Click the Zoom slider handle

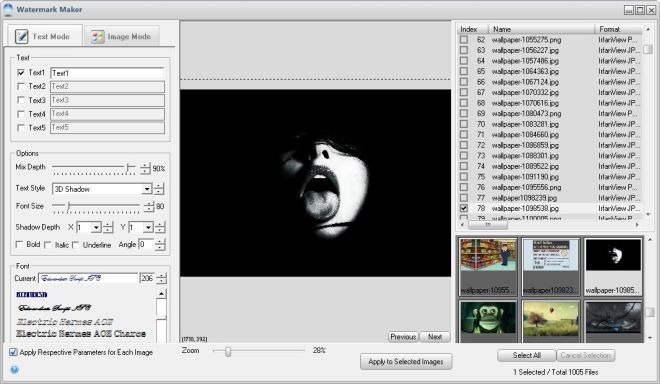point(228,351)
